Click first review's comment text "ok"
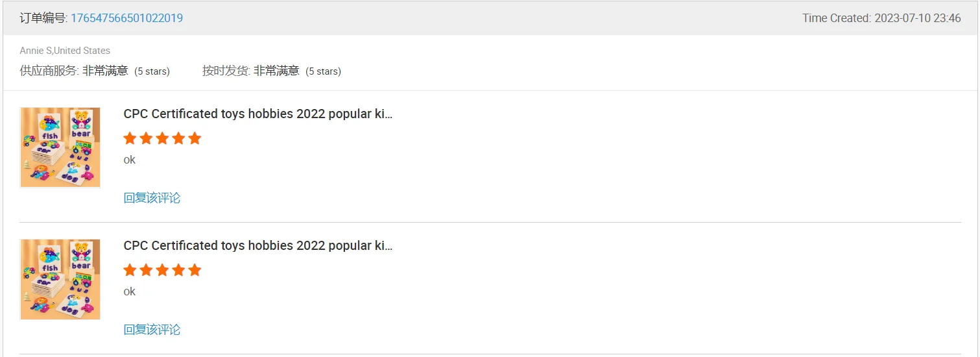 [130, 160]
